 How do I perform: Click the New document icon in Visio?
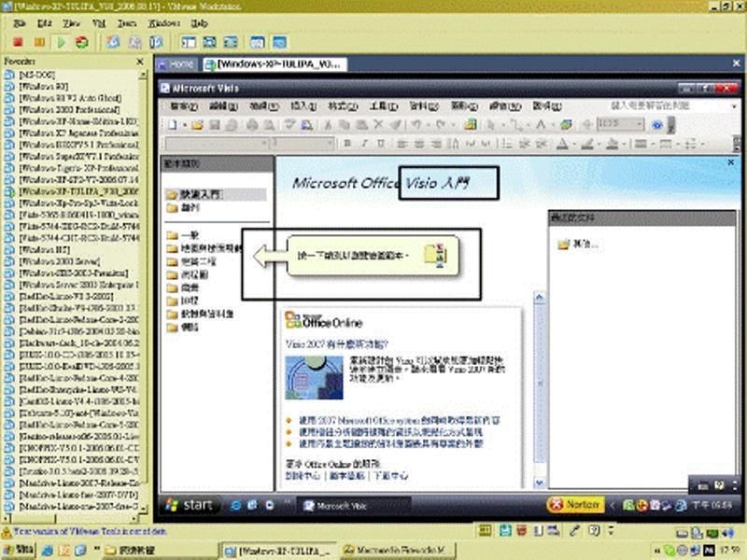coord(173,125)
